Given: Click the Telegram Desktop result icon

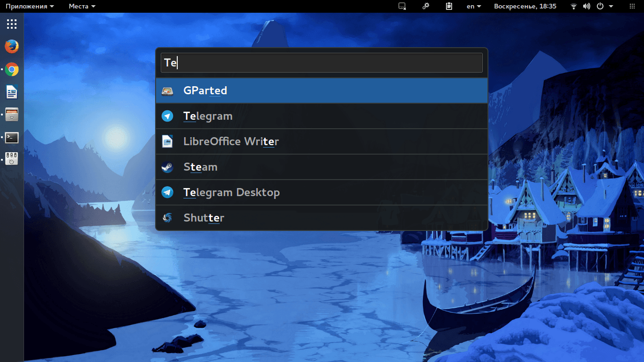Looking at the screenshot, I should click(167, 192).
